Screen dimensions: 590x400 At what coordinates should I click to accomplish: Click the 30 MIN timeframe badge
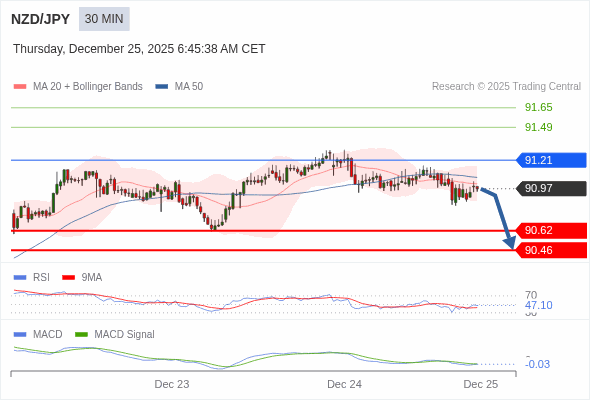pos(104,19)
